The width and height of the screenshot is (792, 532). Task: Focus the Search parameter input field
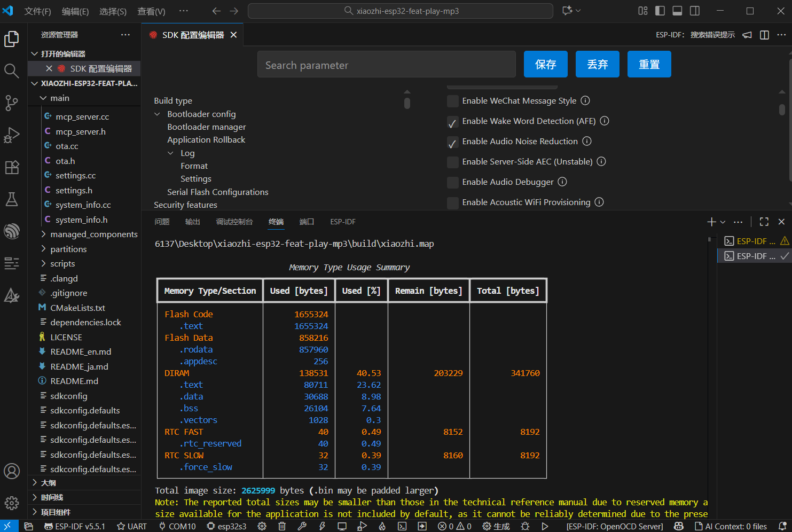(x=386, y=65)
